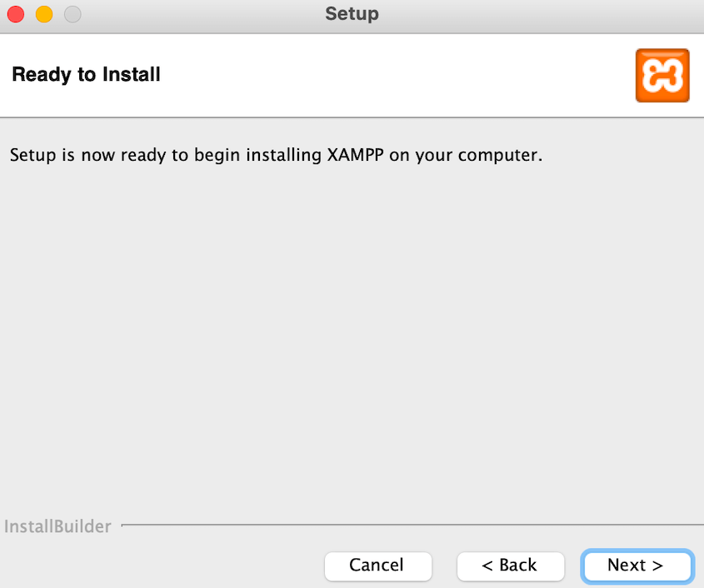The height and width of the screenshot is (588, 704).
Task: Click the Setup window title
Action: 351,13
